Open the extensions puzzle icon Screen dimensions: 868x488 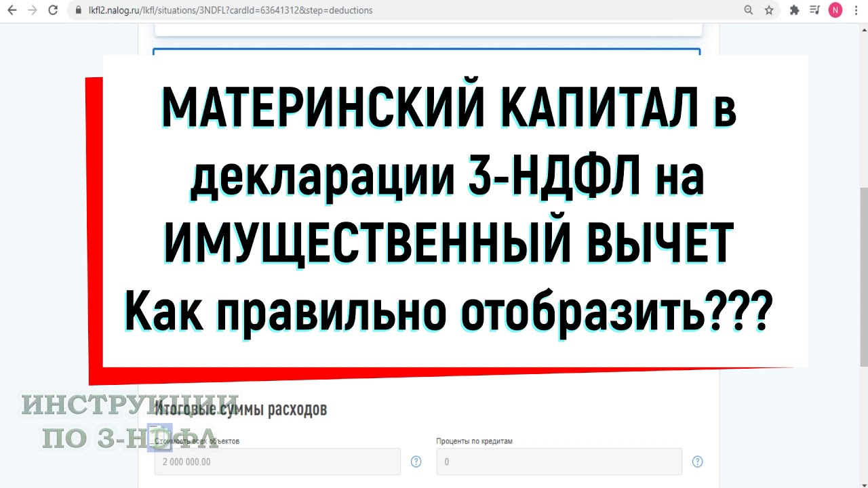click(795, 10)
